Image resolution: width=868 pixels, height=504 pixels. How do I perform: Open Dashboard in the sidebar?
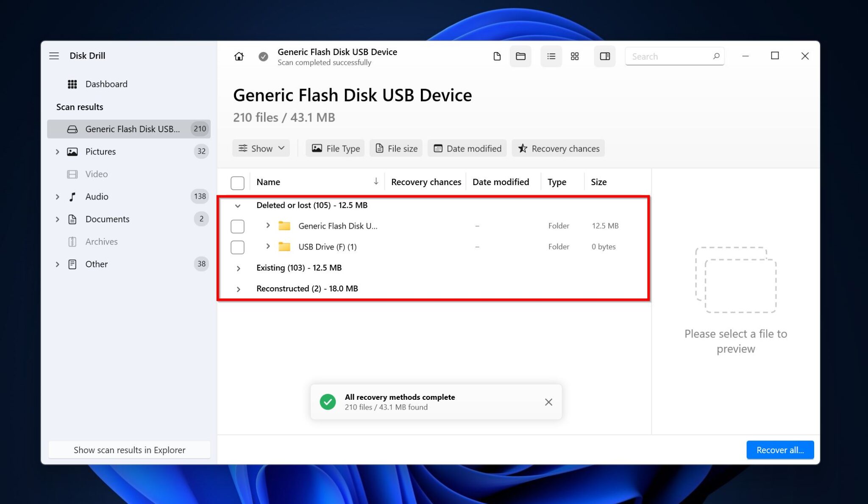[x=106, y=84]
